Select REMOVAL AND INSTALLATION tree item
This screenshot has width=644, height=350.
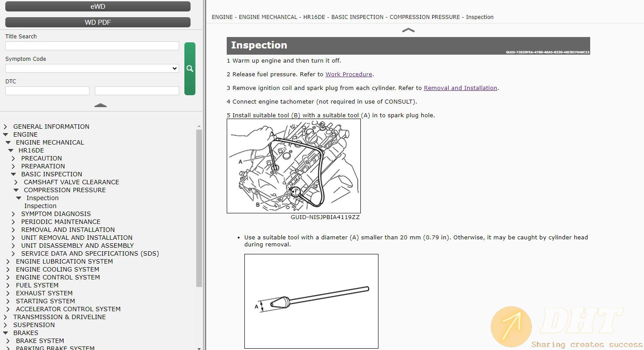[68, 230]
